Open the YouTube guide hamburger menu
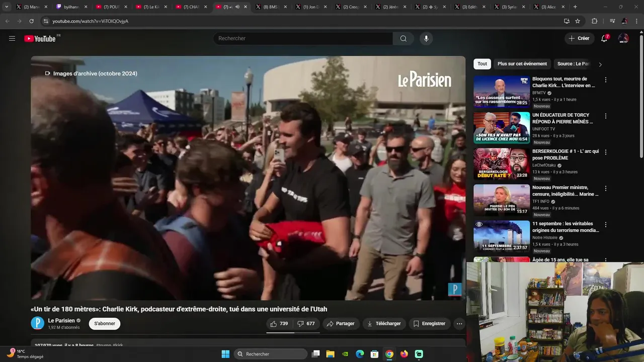This screenshot has width=644, height=362. [12, 38]
